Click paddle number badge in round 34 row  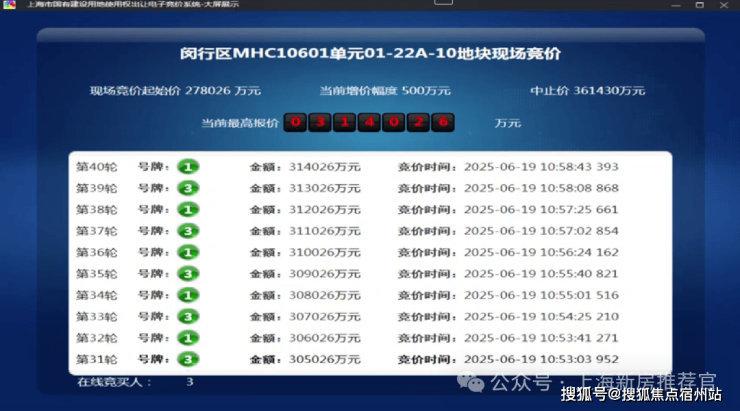tap(188, 295)
